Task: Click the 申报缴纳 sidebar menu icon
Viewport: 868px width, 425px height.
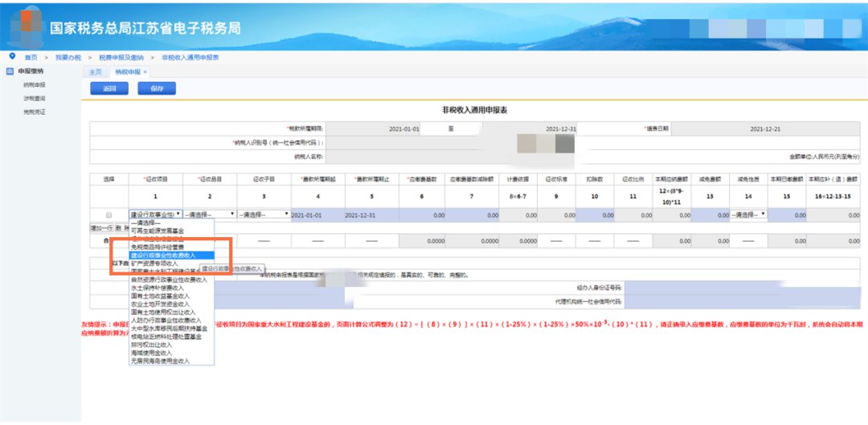Action: [x=9, y=71]
